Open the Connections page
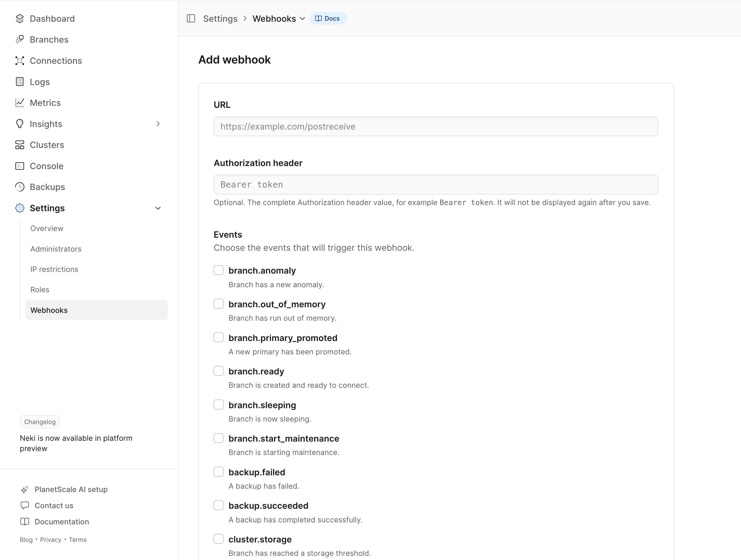Image resolution: width=741 pixels, height=560 pixels. click(x=56, y=60)
